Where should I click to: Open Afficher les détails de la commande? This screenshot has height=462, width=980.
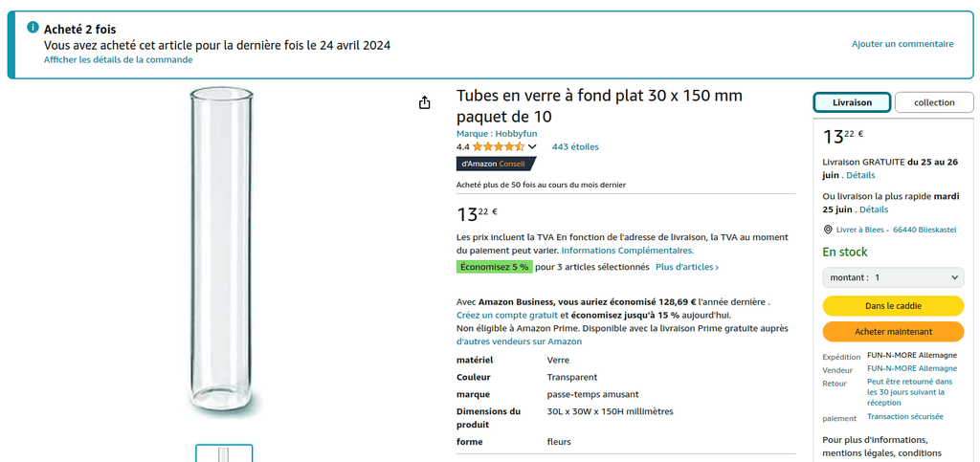pos(118,60)
